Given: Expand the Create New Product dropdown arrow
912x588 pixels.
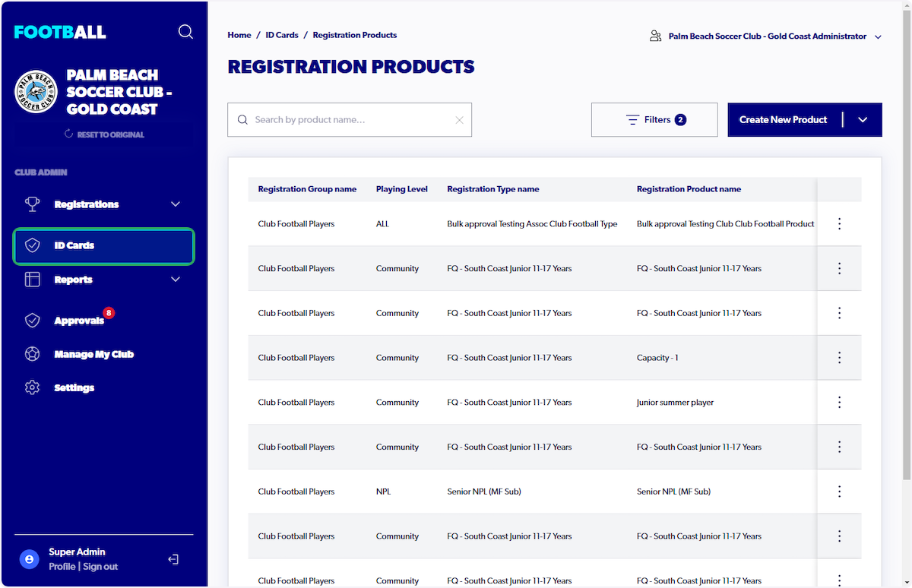Looking at the screenshot, I should 863,120.
